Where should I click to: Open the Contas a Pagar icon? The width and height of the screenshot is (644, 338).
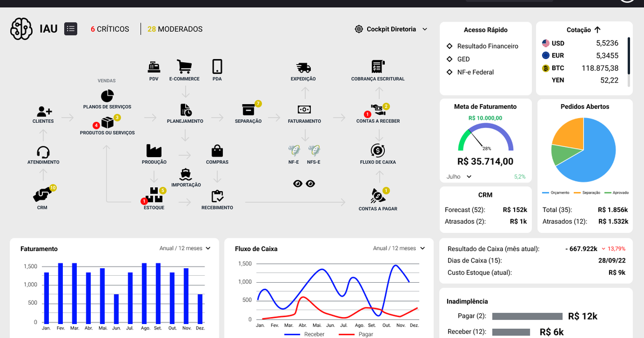378,195
